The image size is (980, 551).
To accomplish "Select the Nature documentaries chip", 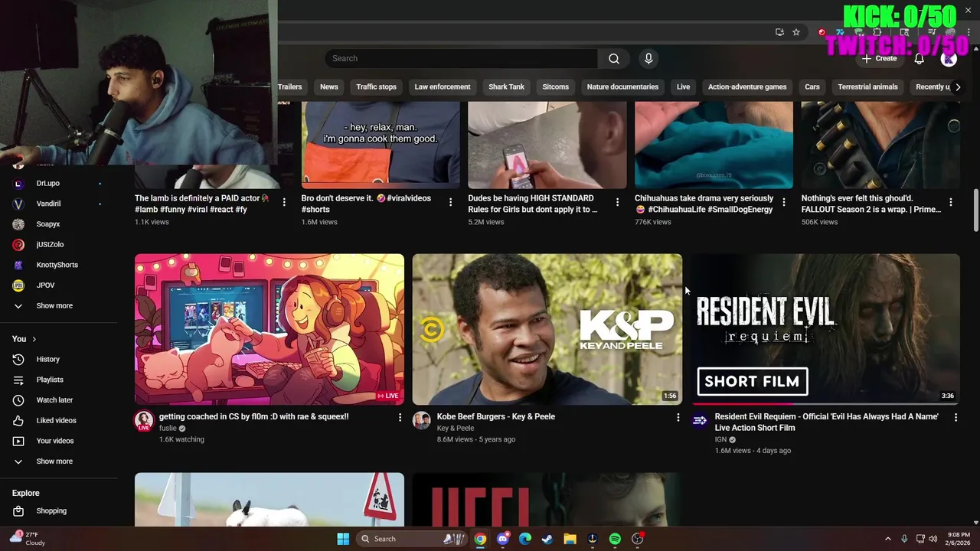I will tap(622, 87).
